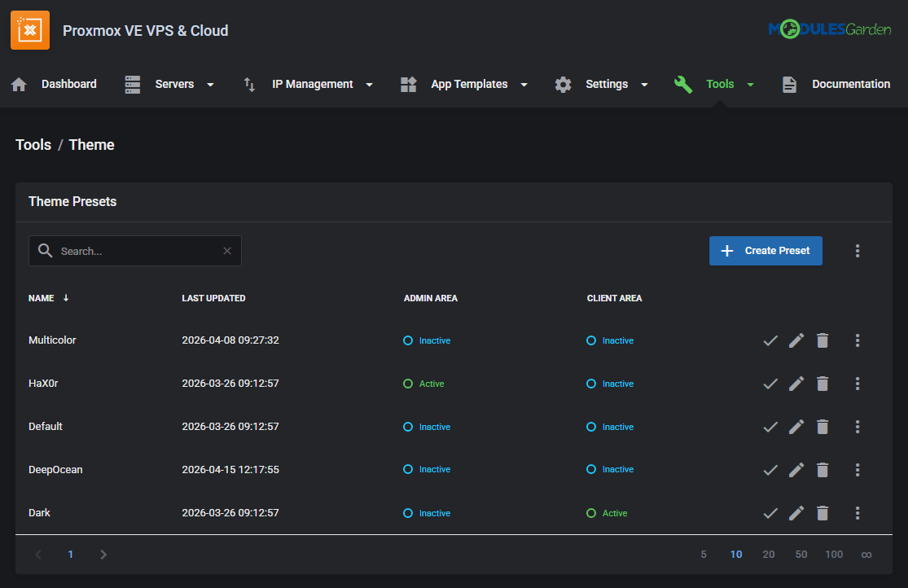Set page size to 100 in pagination

click(833, 554)
